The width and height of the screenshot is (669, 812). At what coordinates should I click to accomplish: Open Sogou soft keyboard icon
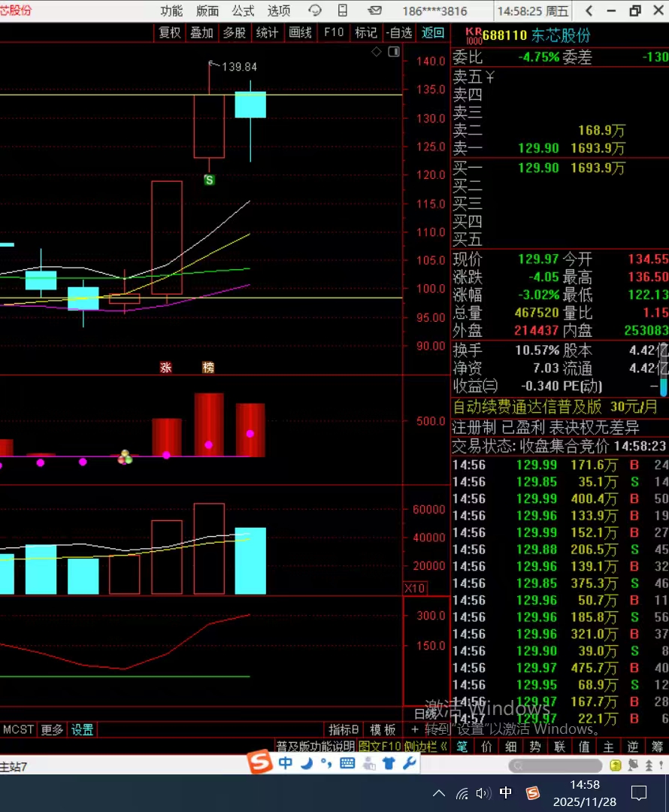pyautogui.click(x=347, y=763)
